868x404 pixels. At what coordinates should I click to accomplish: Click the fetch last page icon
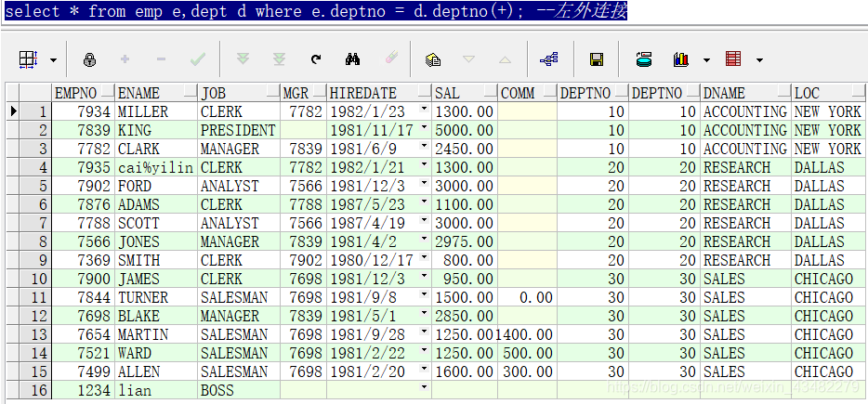click(280, 59)
